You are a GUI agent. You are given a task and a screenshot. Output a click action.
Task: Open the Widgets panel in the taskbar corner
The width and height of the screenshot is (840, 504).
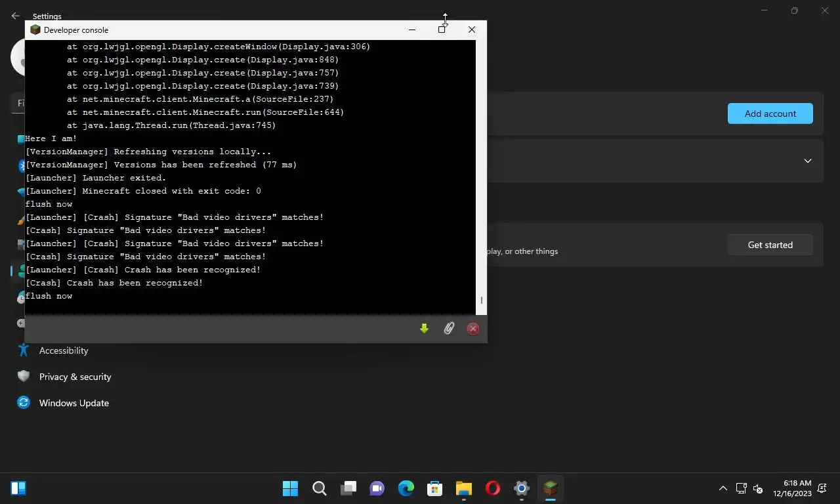18,488
